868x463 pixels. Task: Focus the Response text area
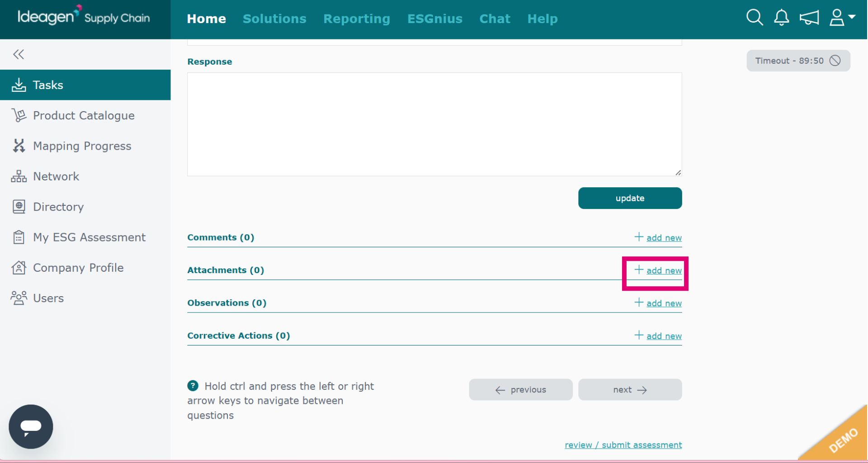434,124
